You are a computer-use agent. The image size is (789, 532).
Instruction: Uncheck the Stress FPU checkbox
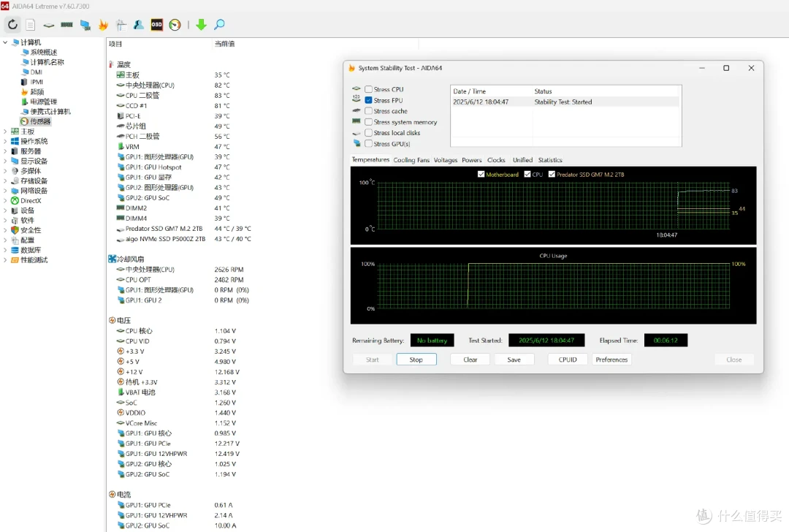coord(368,100)
